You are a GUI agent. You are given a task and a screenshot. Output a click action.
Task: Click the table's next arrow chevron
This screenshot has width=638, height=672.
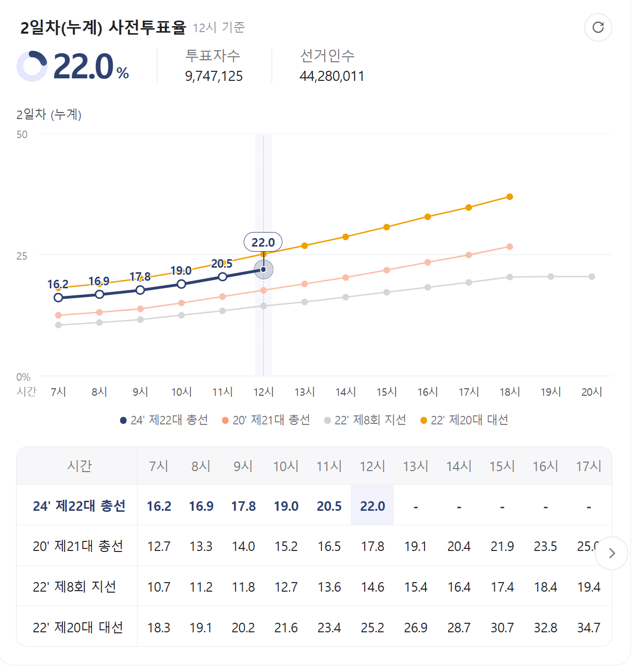pos(611,553)
